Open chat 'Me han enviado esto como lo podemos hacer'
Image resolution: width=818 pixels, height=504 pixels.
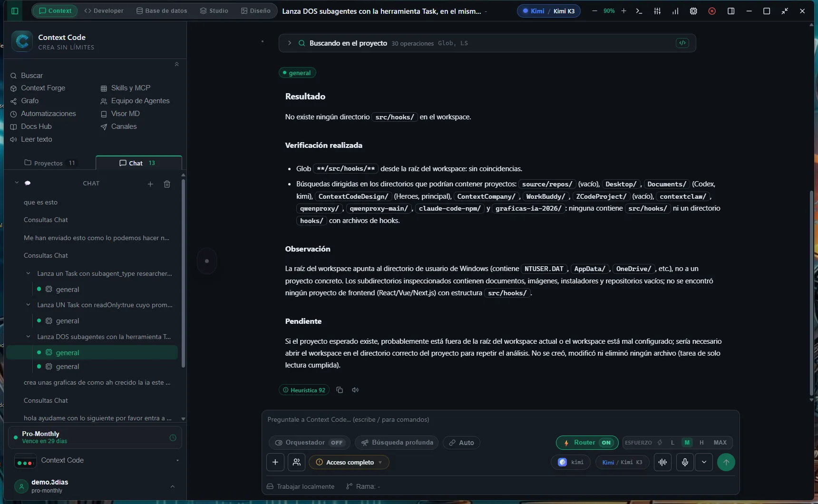(x=97, y=238)
